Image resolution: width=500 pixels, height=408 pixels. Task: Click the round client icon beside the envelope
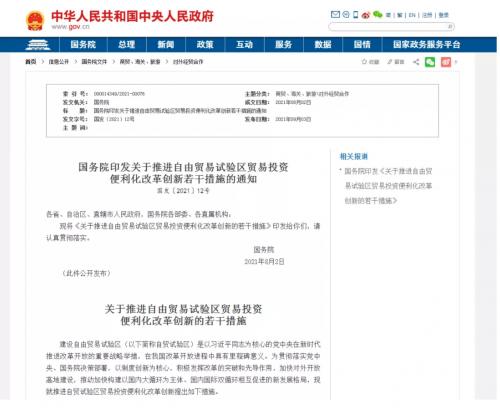tap(346, 15)
